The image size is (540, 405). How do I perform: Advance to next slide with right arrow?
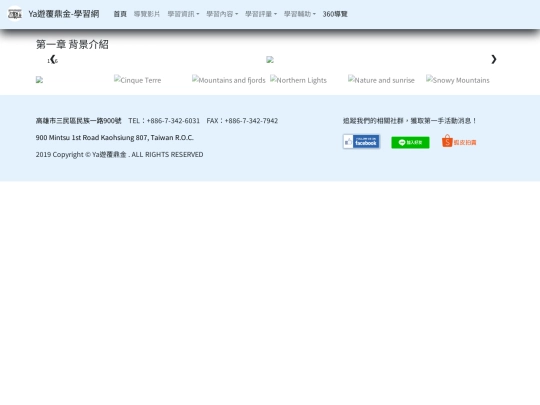click(x=494, y=60)
